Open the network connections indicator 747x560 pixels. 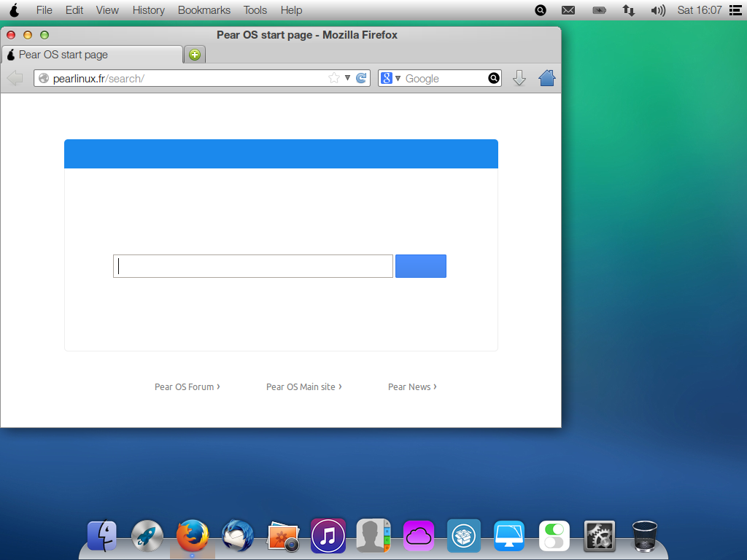click(x=628, y=10)
